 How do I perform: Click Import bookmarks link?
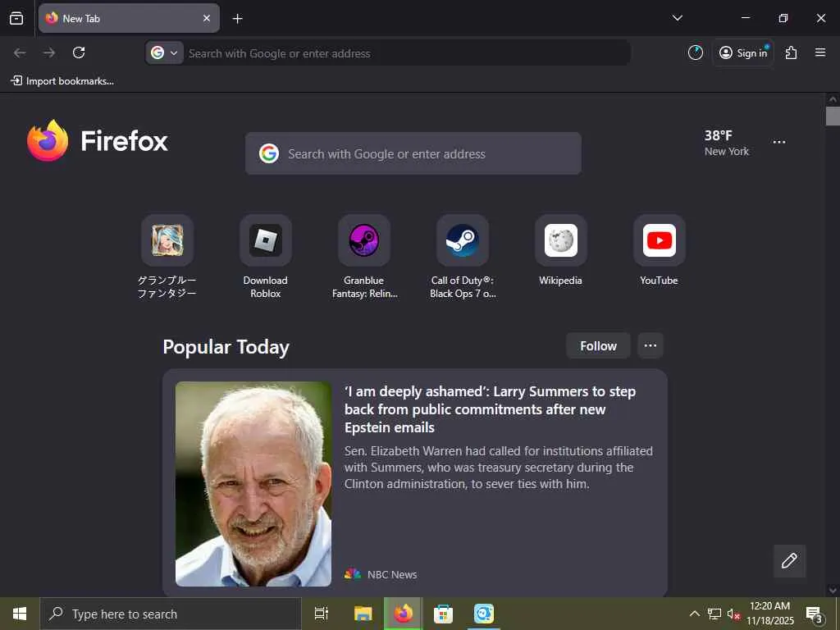(x=62, y=81)
